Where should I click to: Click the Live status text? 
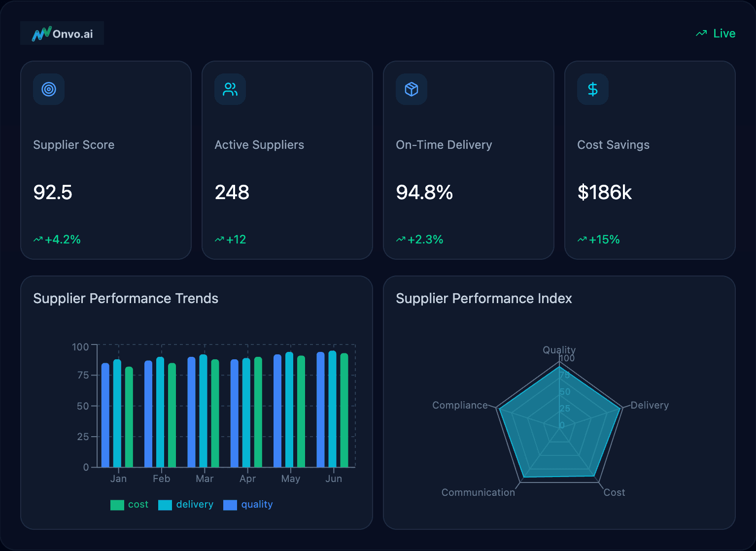click(724, 34)
